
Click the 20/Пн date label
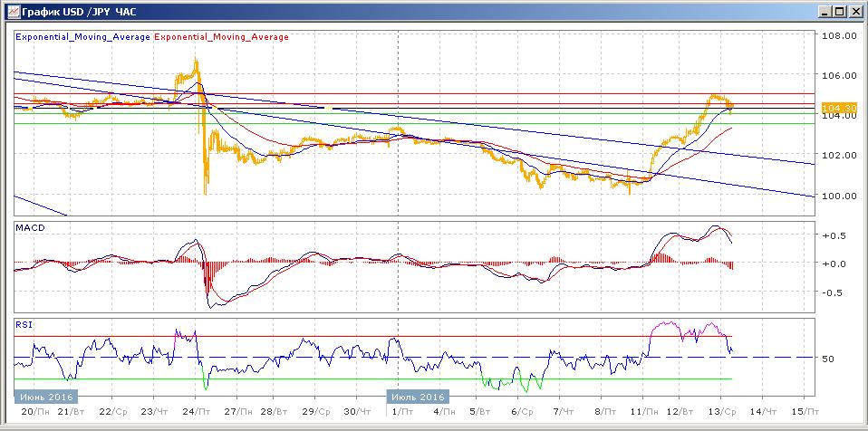[36, 412]
